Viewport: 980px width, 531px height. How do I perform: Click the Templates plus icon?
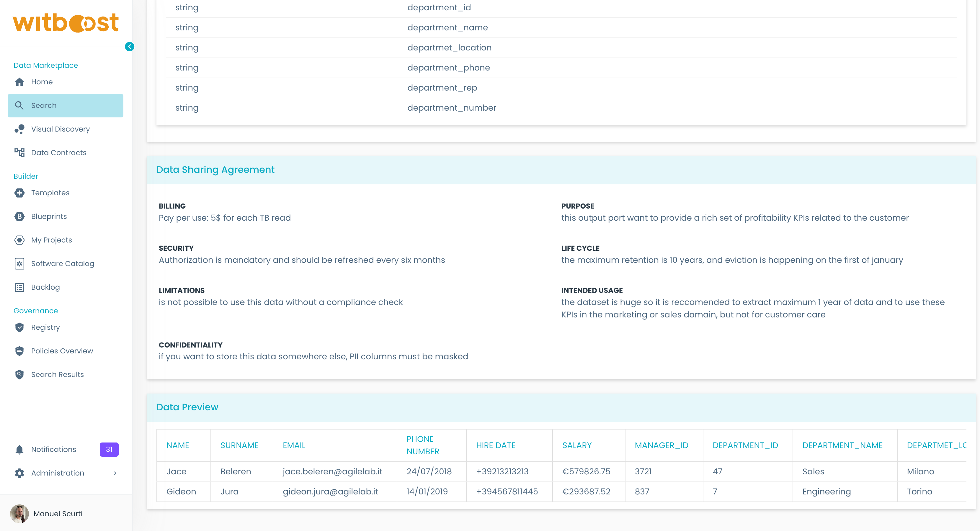tap(19, 193)
